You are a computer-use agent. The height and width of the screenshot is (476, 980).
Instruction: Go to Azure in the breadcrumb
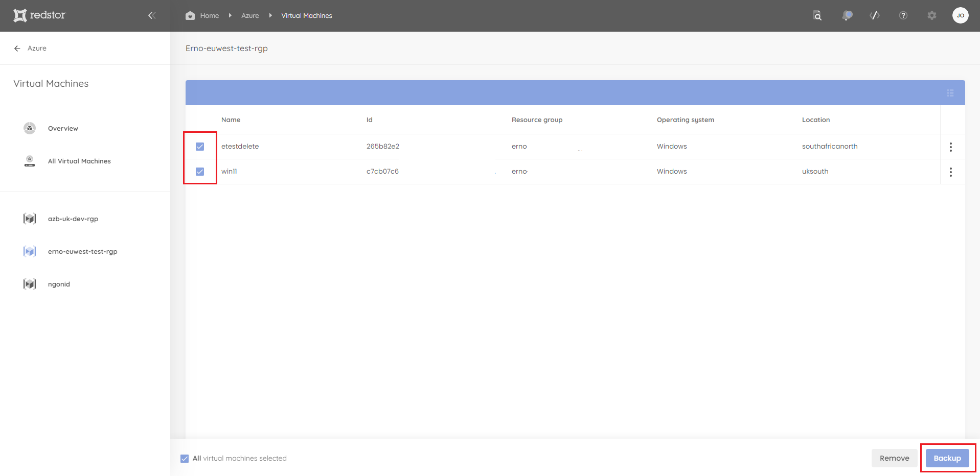tap(250, 16)
